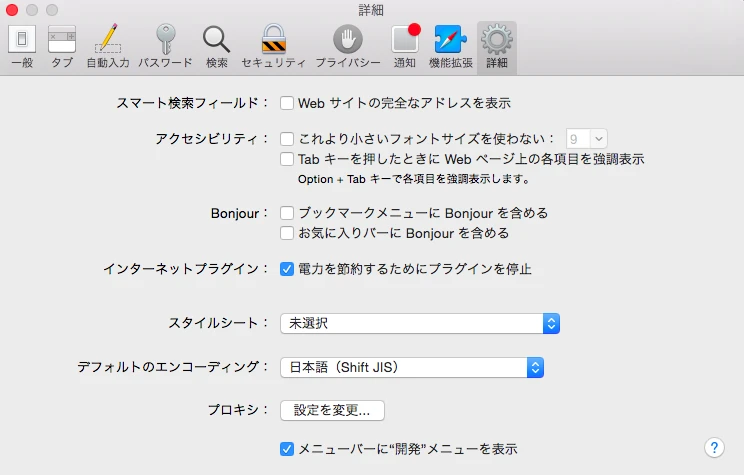Open the スタイルシート dropdown showing 未選択

coord(419,323)
